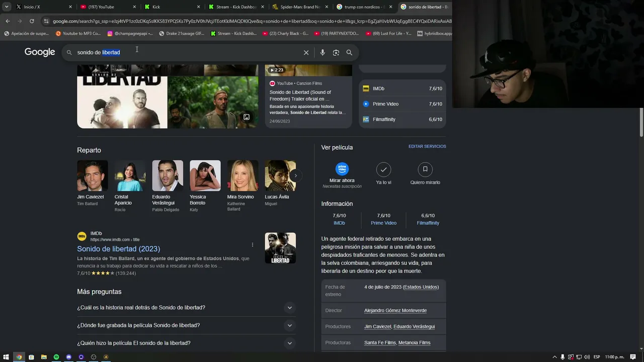Open 'Estados Unidos' release date link
The image size is (644, 362).
421,287
